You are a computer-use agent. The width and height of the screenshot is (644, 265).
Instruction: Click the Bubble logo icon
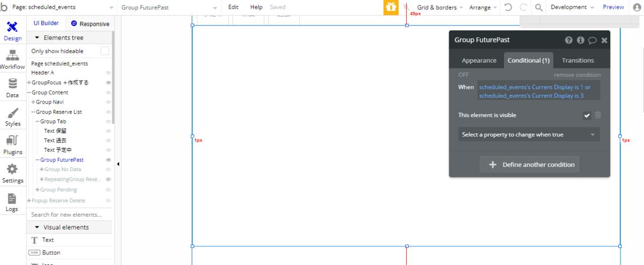(4, 7)
